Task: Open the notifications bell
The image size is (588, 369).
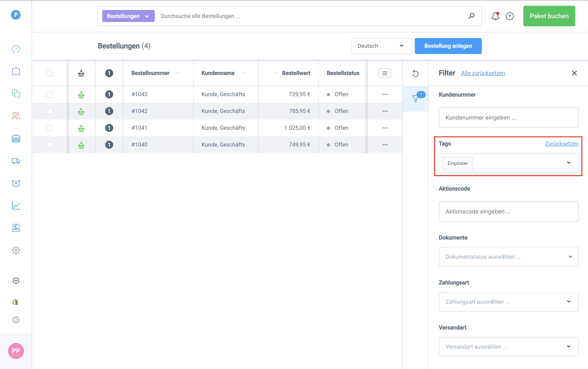Action: coord(495,16)
